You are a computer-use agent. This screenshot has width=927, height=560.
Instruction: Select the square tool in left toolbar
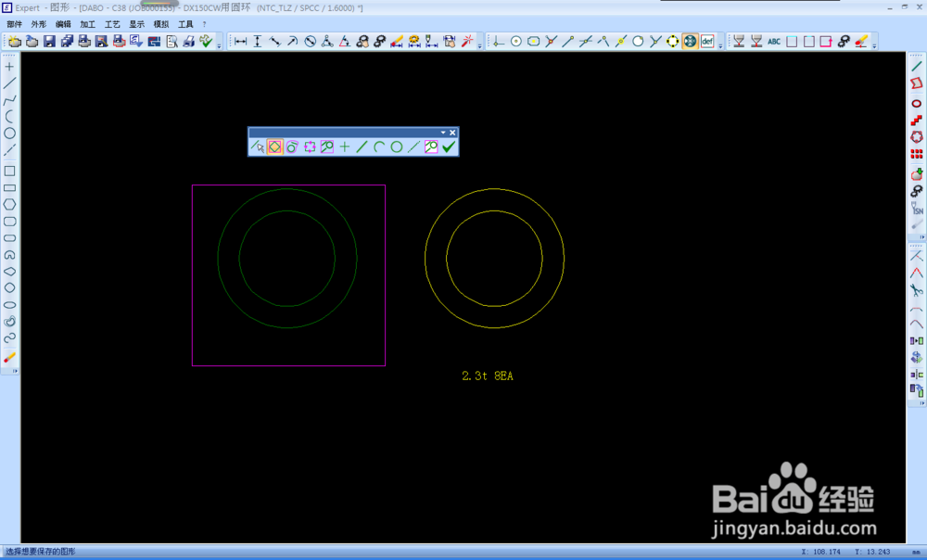tap(9, 171)
